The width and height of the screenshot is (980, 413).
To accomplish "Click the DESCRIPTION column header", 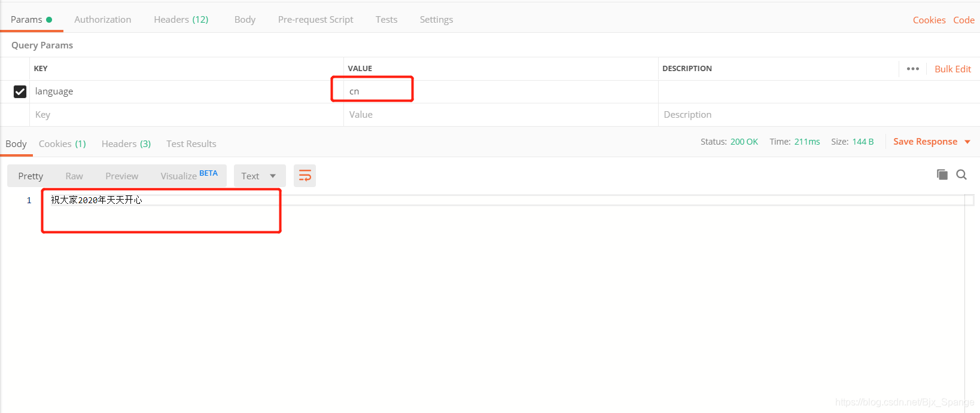I will (x=687, y=69).
